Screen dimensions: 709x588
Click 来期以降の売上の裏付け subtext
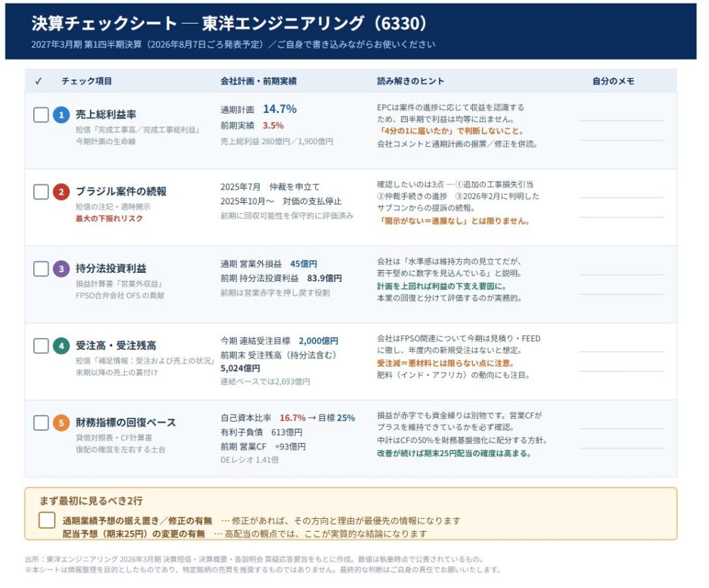(116, 372)
